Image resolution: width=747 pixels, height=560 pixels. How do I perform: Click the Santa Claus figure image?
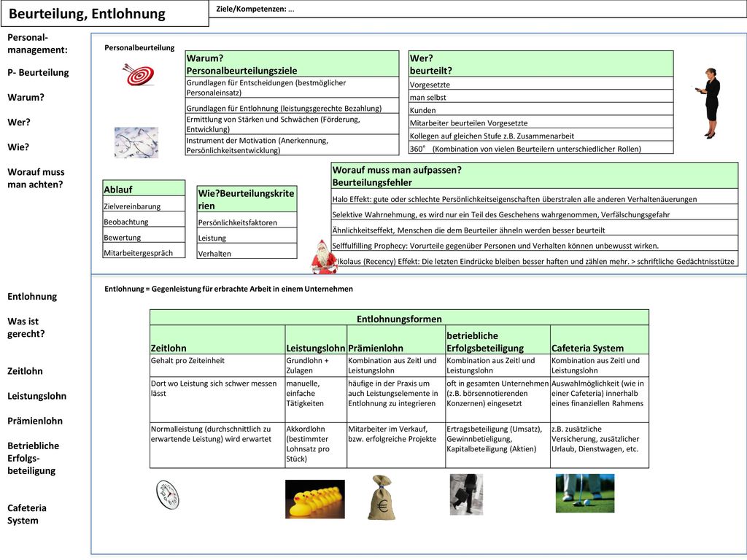tap(324, 257)
